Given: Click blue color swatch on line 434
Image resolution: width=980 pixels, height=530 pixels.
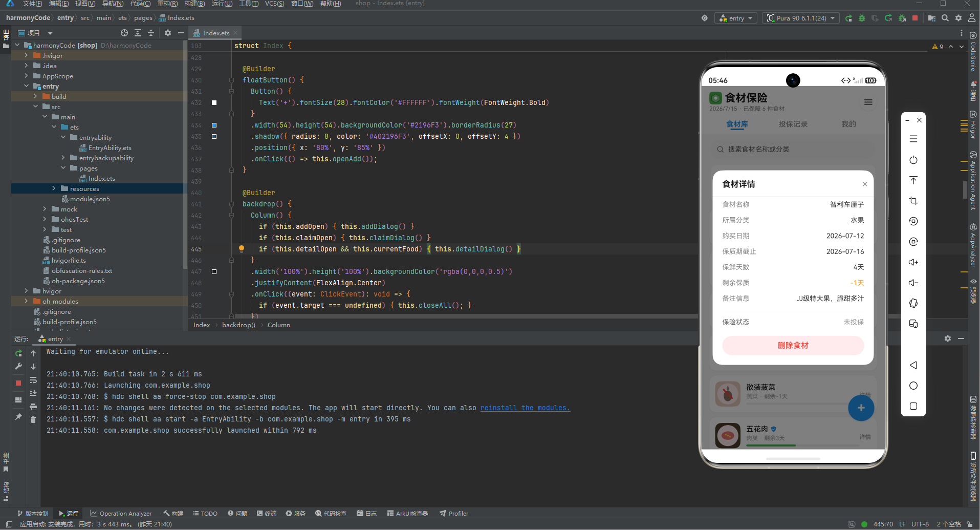Looking at the screenshot, I should click(x=214, y=125).
